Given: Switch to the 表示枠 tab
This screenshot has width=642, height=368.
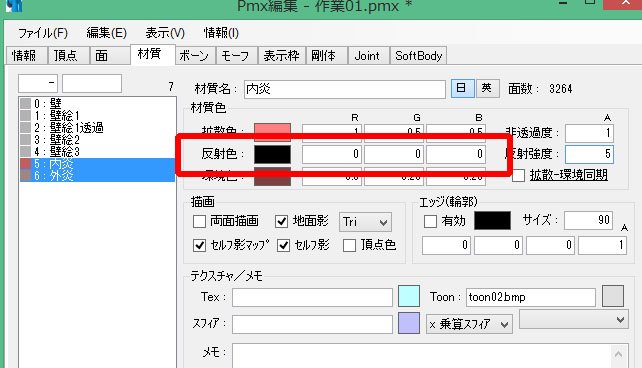Looking at the screenshot, I should pyautogui.click(x=282, y=56).
